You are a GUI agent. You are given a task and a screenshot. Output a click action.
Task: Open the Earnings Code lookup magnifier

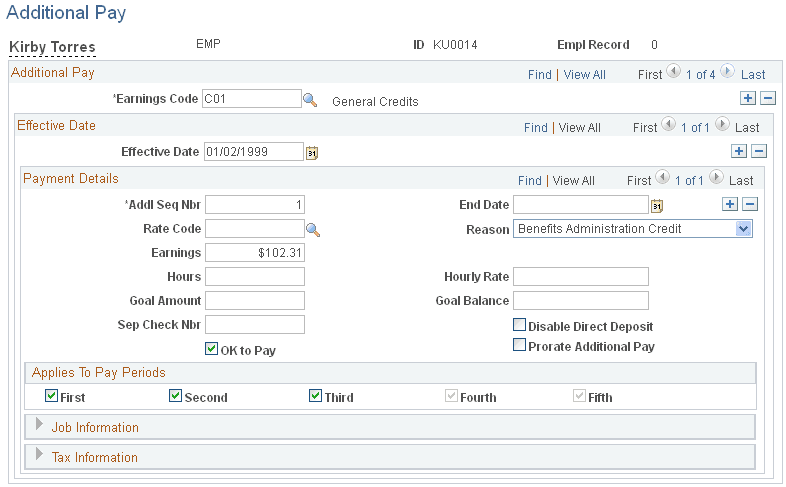coord(310,100)
